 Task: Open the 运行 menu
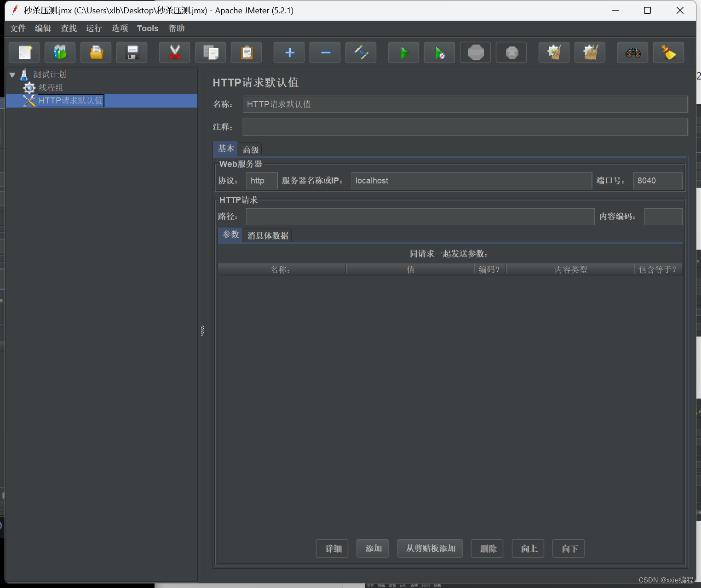94,29
